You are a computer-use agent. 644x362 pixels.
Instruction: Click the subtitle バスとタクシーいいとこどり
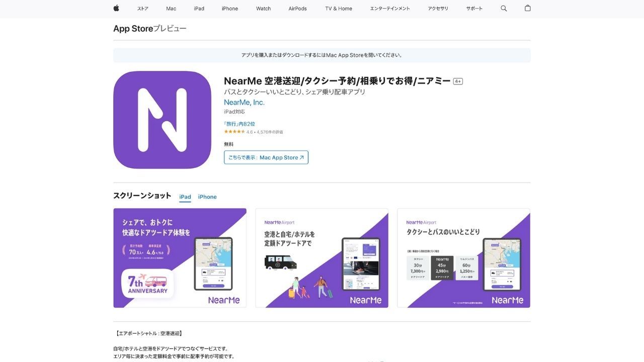(294, 92)
